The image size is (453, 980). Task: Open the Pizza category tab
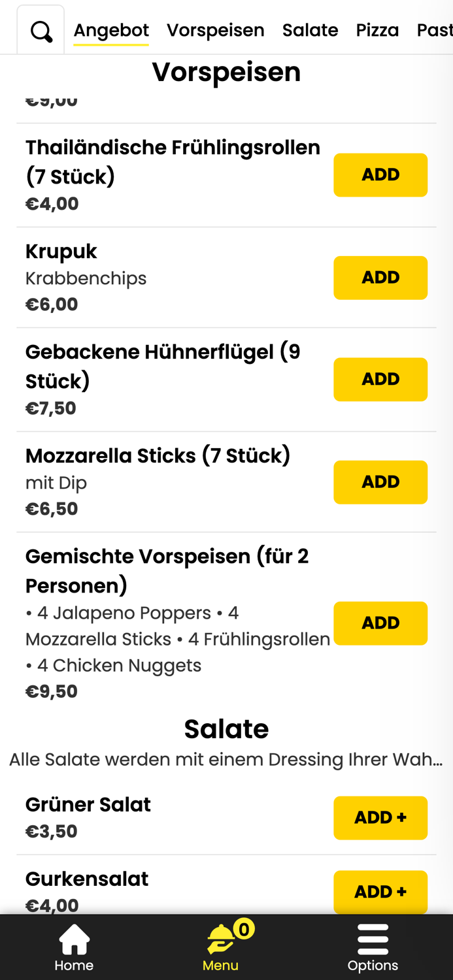point(377,30)
